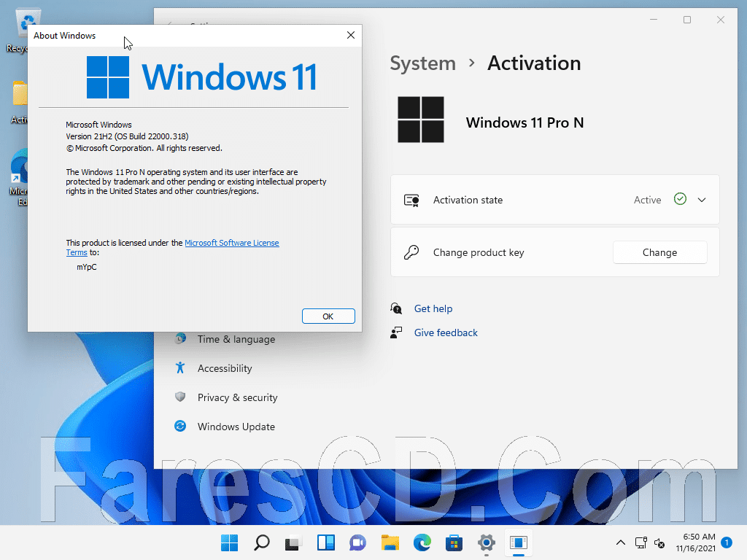Open File Explorer from taskbar
The width and height of the screenshot is (747, 560).
tap(390, 542)
